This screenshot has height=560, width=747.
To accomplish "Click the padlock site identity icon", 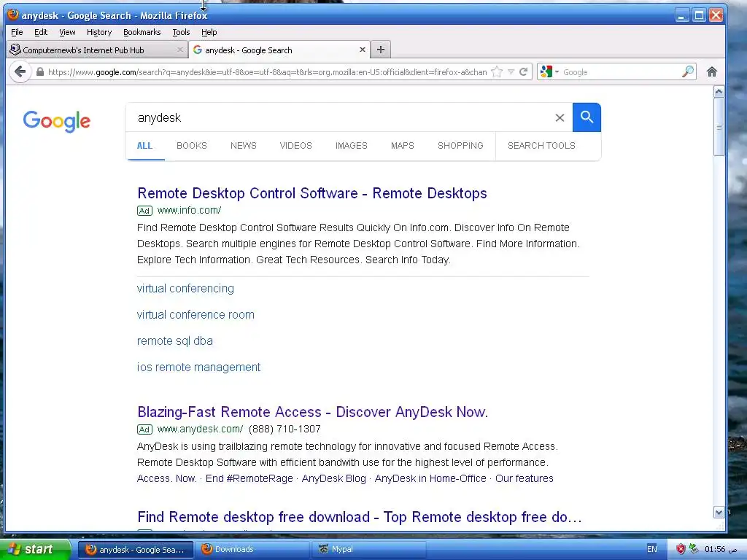I will (x=40, y=72).
